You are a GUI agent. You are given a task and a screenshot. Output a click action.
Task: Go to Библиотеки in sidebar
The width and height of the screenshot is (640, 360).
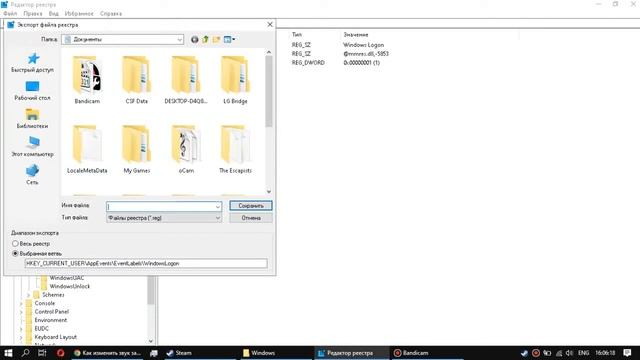point(32,119)
